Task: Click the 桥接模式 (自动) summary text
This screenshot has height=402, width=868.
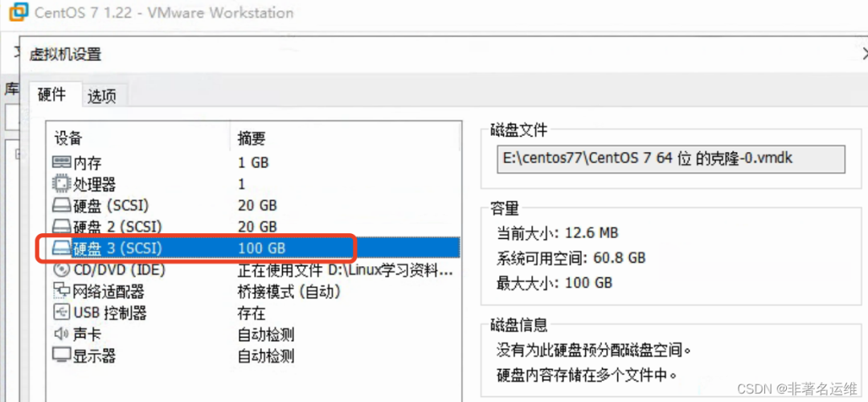Action: click(x=289, y=291)
